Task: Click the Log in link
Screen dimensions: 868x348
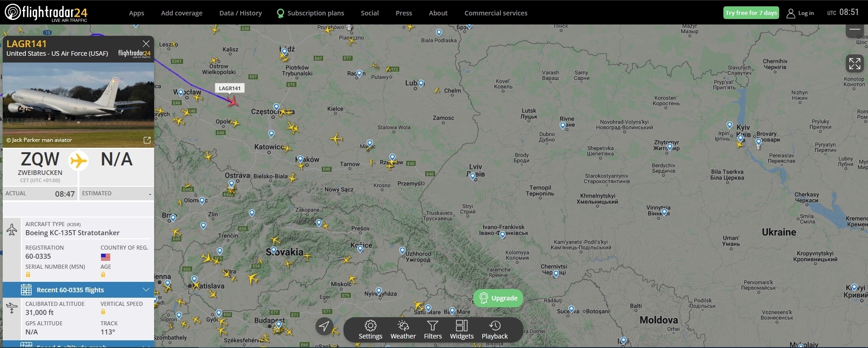Action: click(806, 13)
